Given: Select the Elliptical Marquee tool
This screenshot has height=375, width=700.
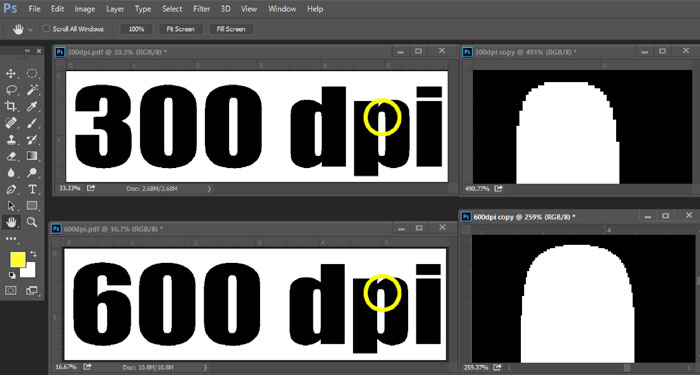Looking at the screenshot, I should click(32, 74).
